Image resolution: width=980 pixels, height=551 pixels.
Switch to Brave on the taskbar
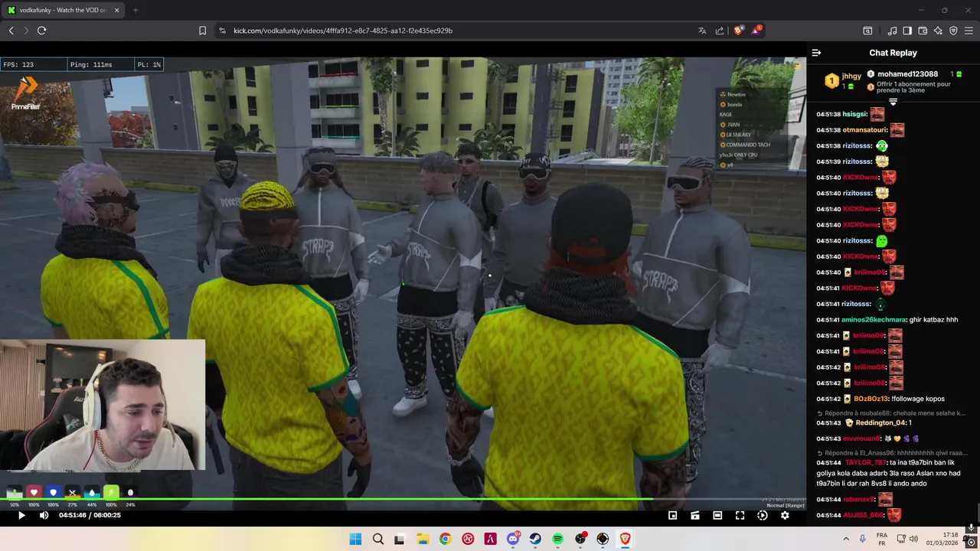[626, 539]
